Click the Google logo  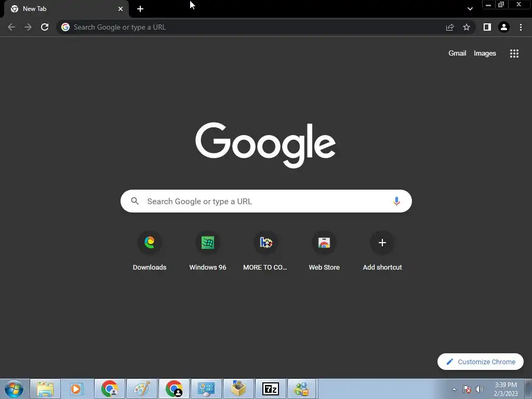[x=265, y=145]
